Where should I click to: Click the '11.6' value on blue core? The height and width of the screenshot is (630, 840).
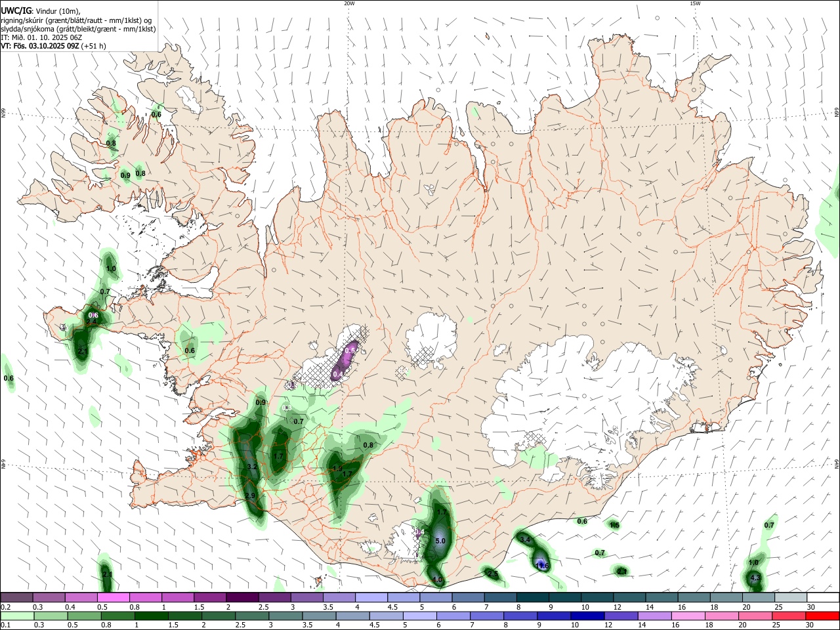tap(542, 566)
